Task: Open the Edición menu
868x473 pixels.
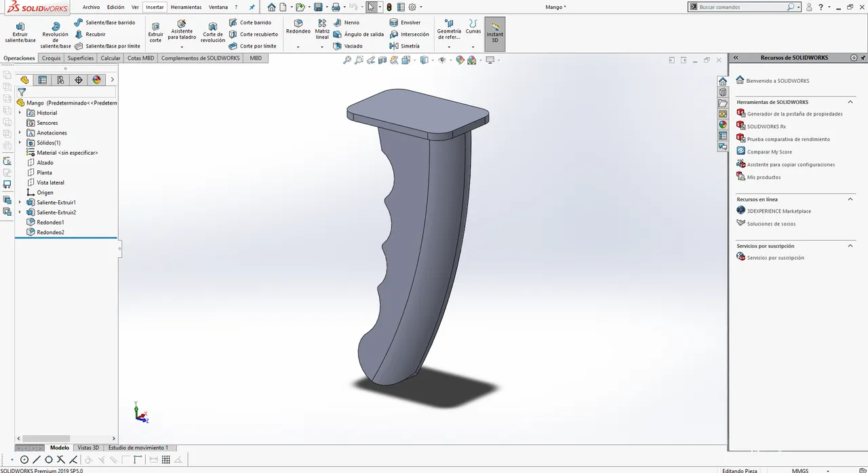Action: (116, 7)
